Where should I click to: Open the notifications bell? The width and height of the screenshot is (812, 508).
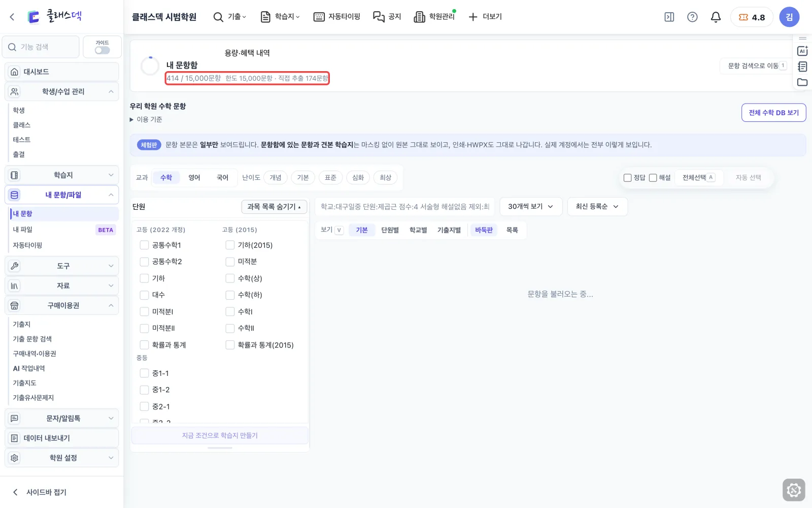tap(716, 17)
